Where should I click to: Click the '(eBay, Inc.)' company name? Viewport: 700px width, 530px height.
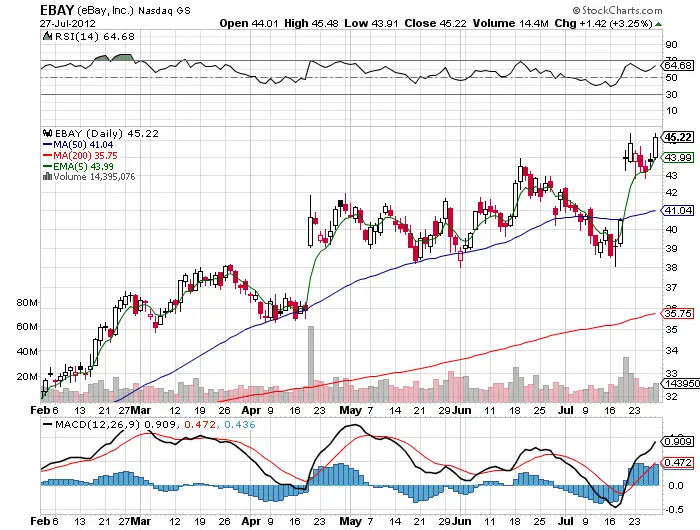(105, 10)
